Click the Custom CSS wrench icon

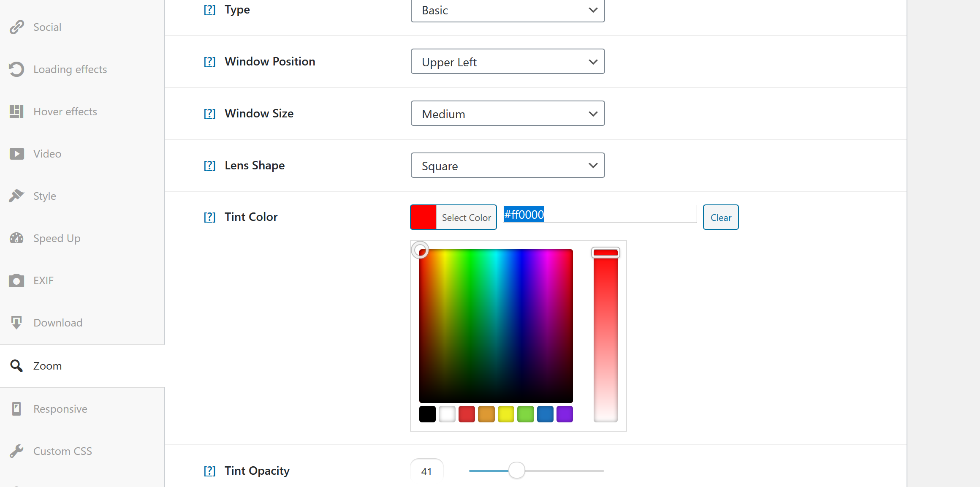tap(16, 451)
